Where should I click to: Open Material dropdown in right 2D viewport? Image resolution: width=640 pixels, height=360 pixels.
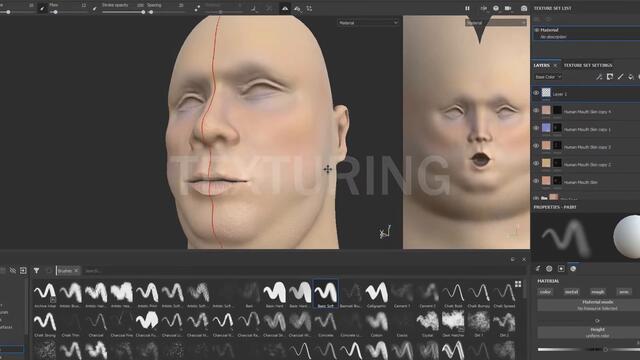coord(496,23)
